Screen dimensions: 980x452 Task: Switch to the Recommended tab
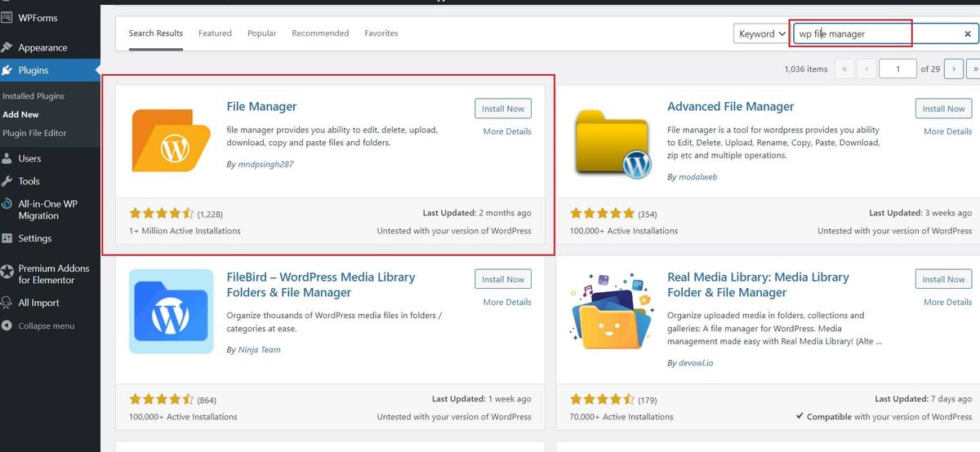tap(320, 33)
